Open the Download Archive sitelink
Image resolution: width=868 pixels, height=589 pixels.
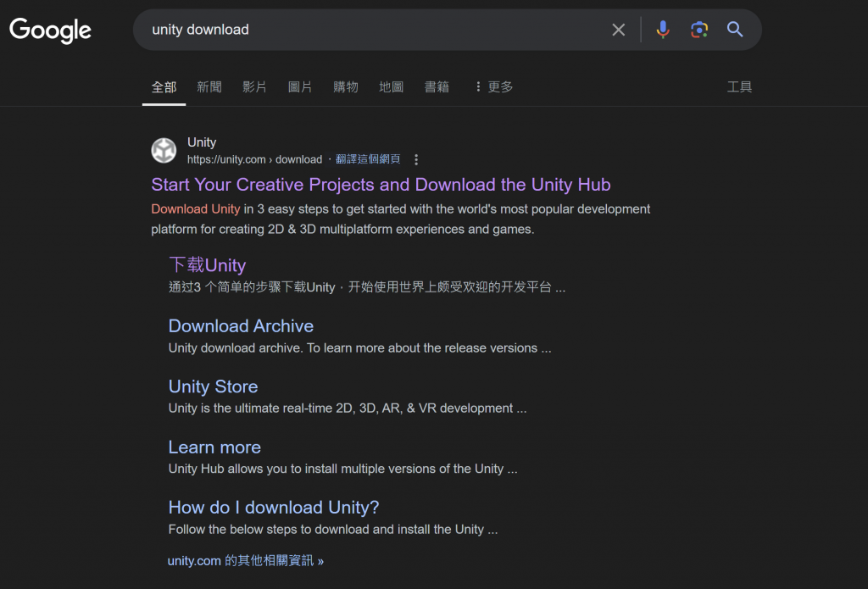pyautogui.click(x=241, y=326)
